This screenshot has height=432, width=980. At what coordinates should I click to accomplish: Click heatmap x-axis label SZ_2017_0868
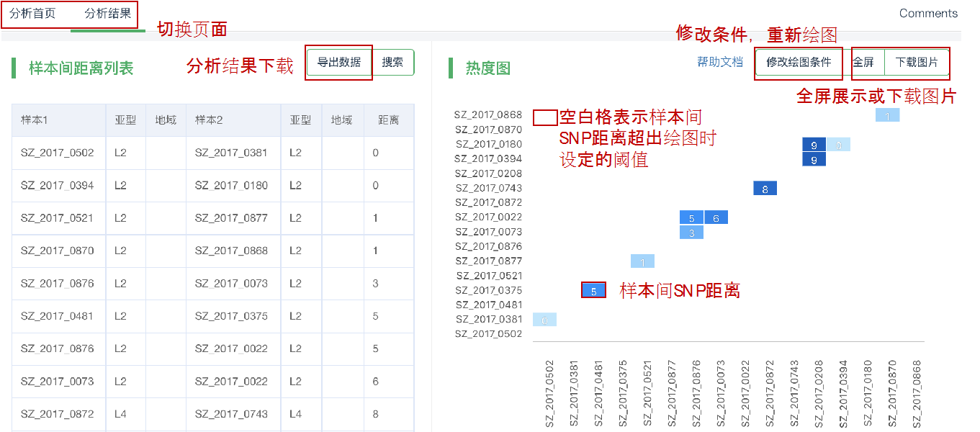click(917, 394)
